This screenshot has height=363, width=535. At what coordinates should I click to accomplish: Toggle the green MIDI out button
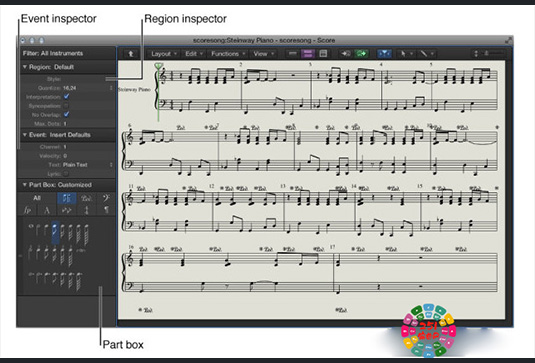361,54
